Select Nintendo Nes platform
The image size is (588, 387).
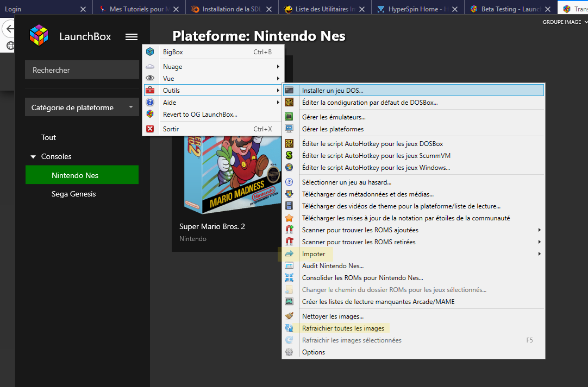click(82, 175)
